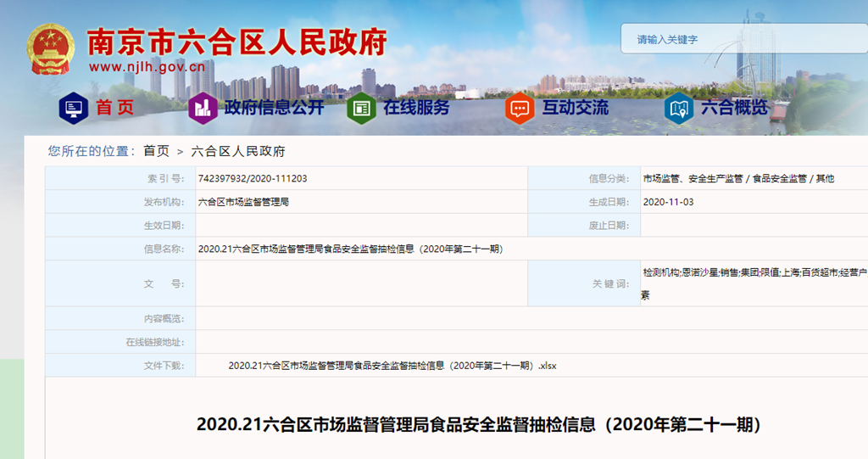Screen dimensions: 868x459
Task: Click the blue monitor icon beside 首页
Action: [x=72, y=108]
